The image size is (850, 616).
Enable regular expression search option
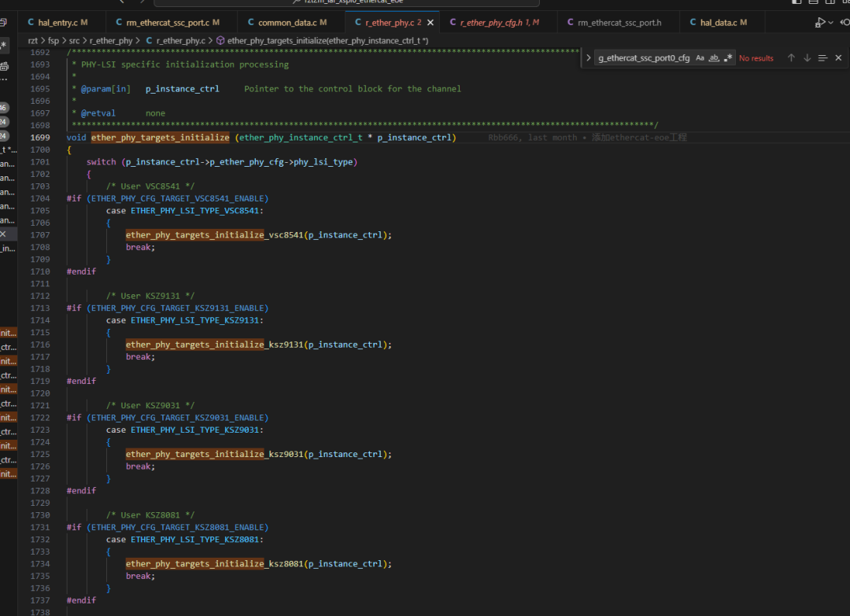(x=728, y=58)
